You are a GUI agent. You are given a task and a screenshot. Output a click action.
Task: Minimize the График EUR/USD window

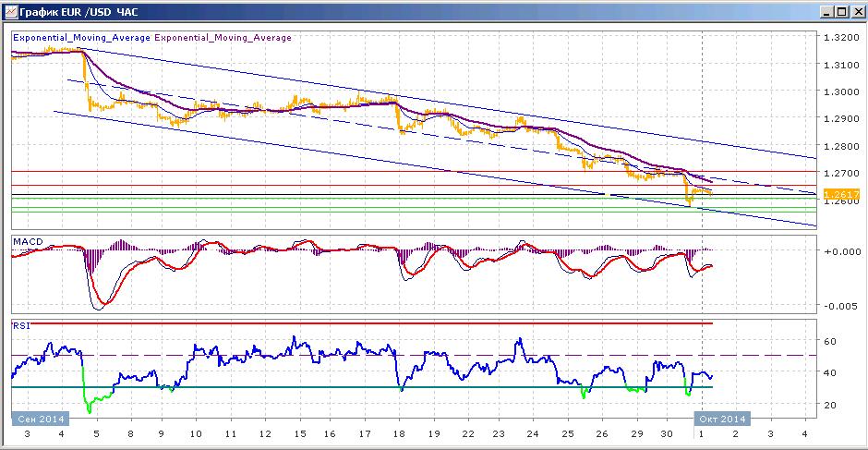(827, 12)
